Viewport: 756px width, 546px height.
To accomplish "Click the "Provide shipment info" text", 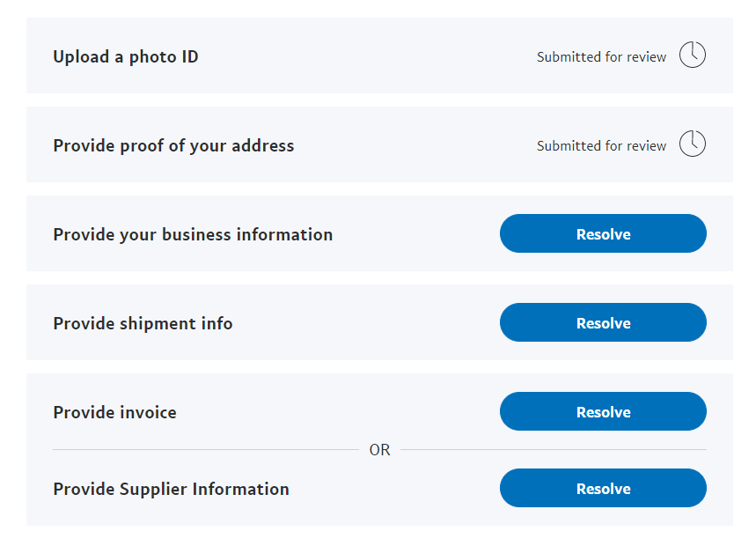I will click(x=143, y=324).
